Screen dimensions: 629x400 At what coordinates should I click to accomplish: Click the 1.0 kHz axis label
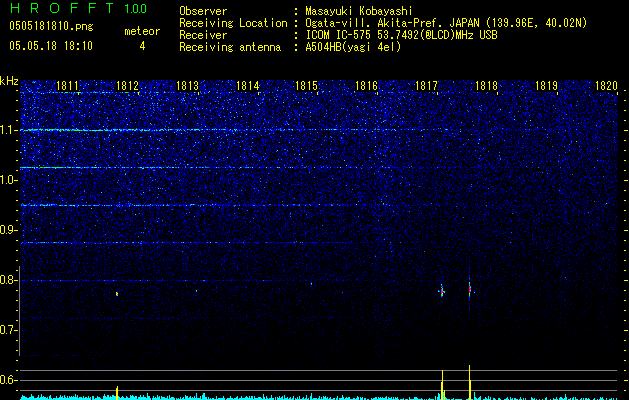pyautogui.click(x=8, y=180)
